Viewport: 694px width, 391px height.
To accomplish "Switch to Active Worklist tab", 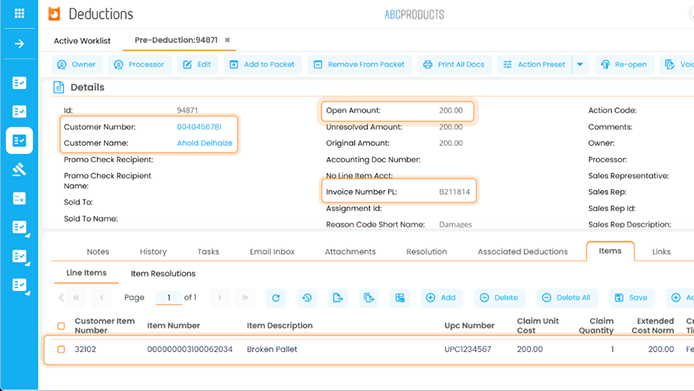I will click(82, 41).
